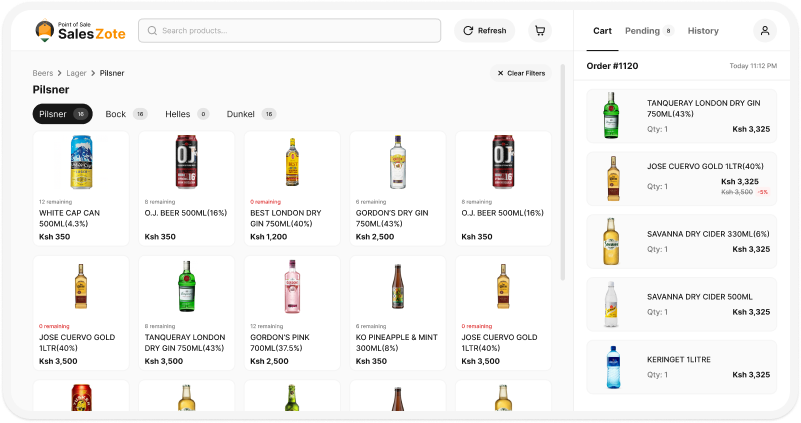The width and height of the screenshot is (801, 423).
Task: Click the White Cap Can product image
Action: (81, 162)
